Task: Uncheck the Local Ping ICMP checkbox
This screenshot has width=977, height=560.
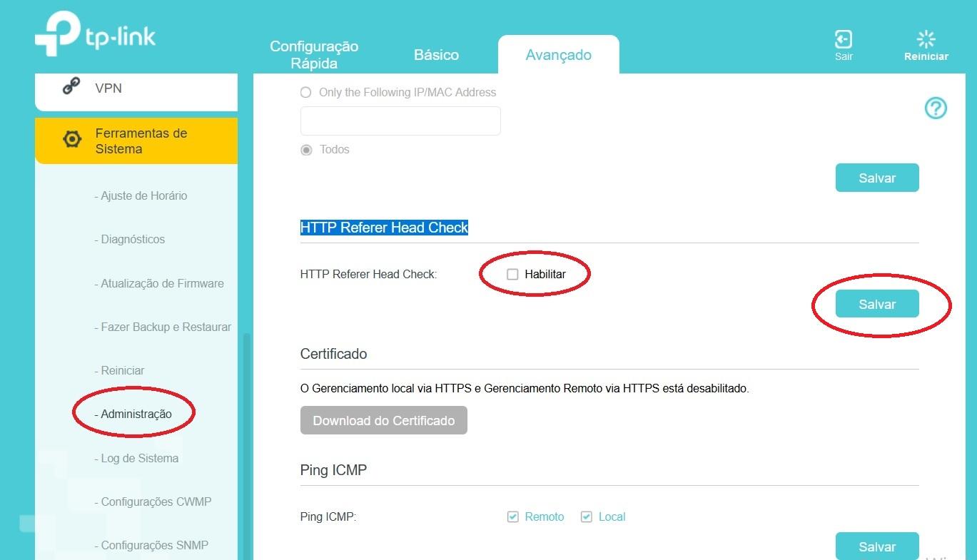Action: (587, 516)
